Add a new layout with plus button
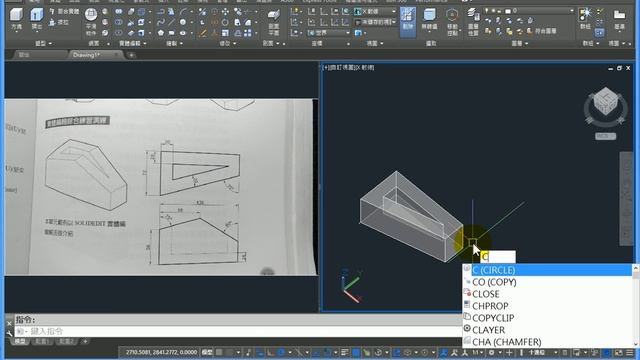 pyautogui.click(x=85, y=341)
